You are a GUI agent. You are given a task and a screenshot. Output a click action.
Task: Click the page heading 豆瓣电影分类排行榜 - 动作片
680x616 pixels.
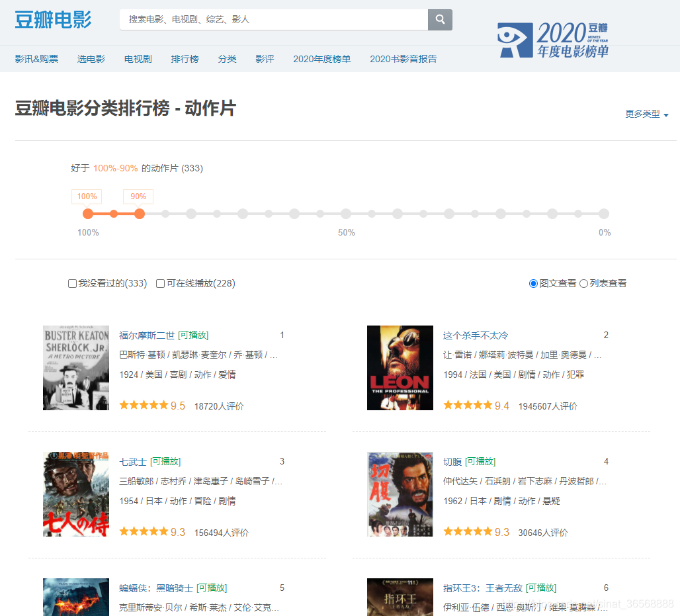coord(125,108)
